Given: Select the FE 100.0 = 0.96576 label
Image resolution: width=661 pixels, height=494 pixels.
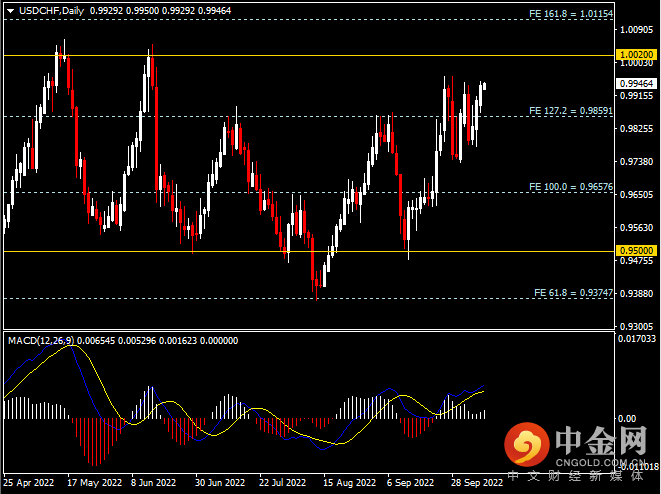Looking at the screenshot, I should coord(571,187).
